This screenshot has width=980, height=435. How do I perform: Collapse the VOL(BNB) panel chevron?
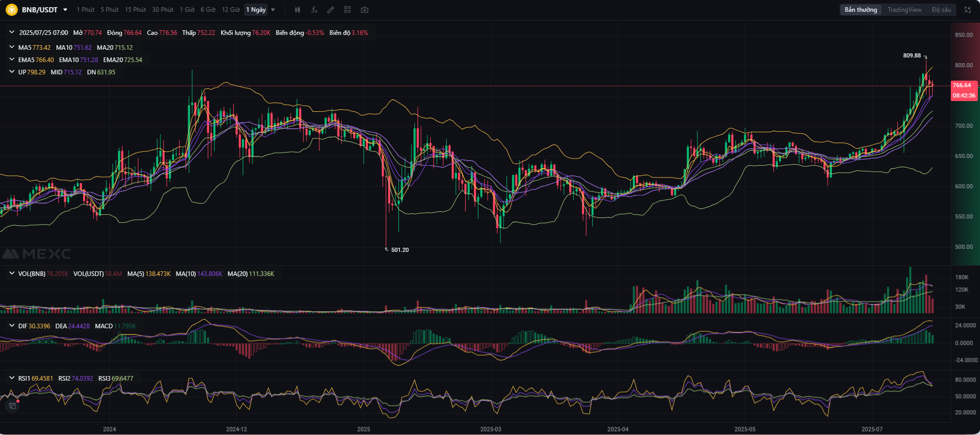[12, 273]
